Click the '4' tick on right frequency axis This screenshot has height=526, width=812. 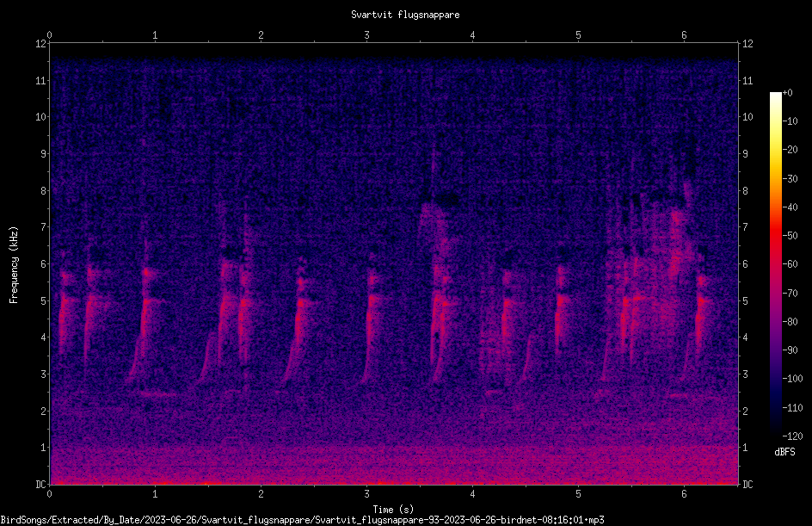(746, 337)
